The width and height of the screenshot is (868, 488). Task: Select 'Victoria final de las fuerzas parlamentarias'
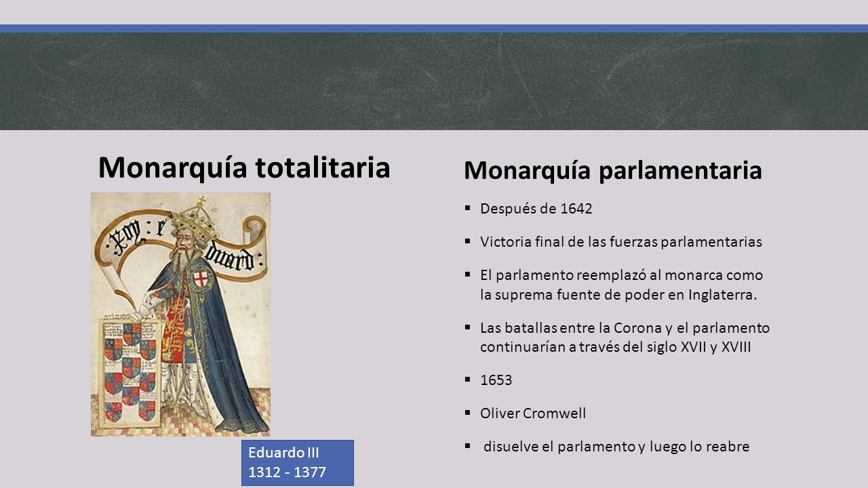621,242
